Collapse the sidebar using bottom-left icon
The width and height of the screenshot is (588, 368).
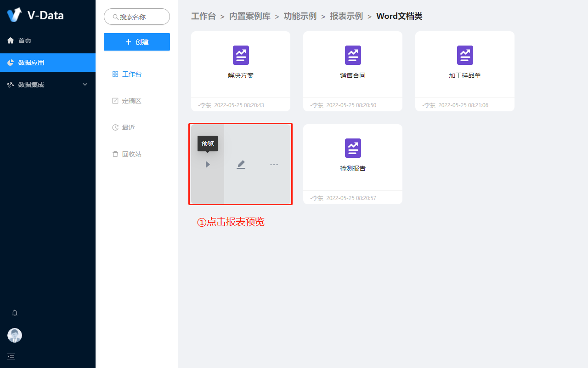click(x=11, y=356)
